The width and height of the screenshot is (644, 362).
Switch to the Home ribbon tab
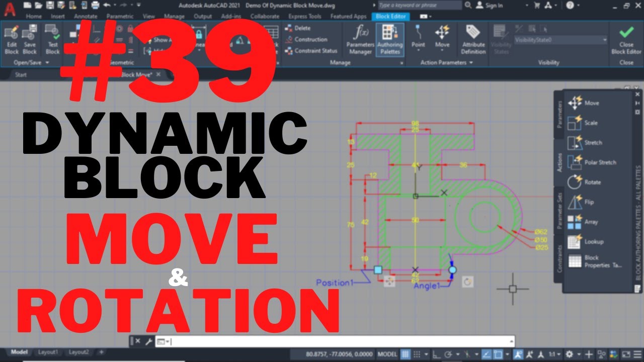coord(34,16)
